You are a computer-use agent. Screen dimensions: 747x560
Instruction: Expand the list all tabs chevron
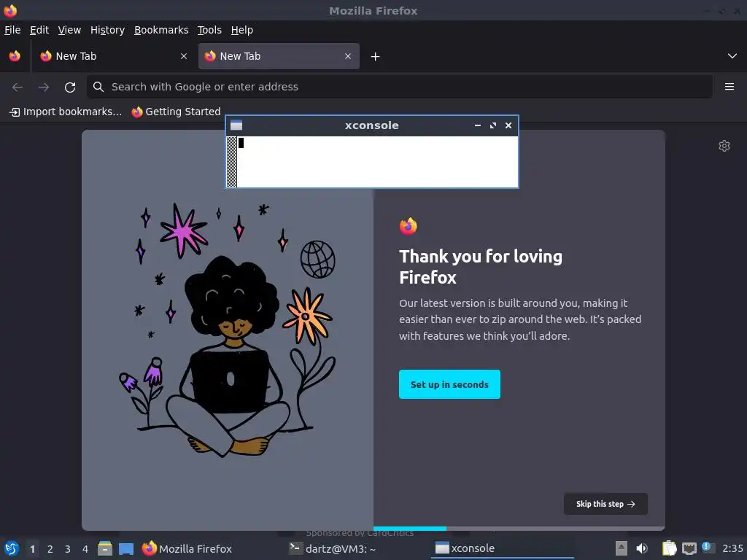coord(732,56)
